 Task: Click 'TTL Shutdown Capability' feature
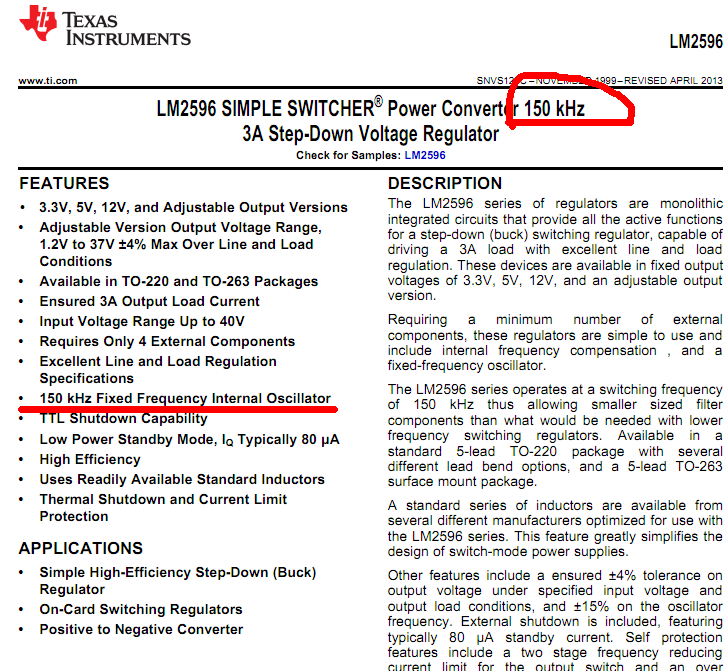(124, 419)
